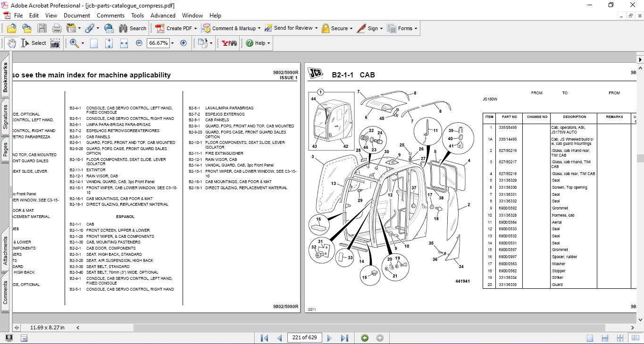Select the Zoom In magnifier tool

point(74,43)
